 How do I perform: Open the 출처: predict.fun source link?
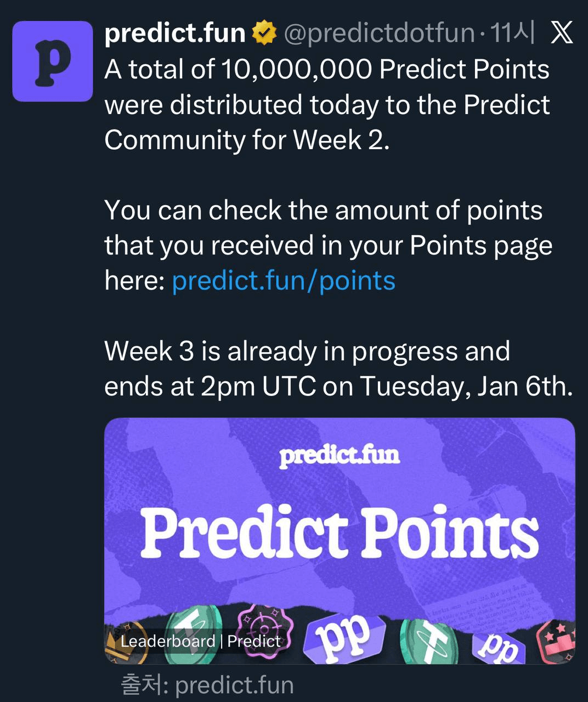tap(207, 685)
